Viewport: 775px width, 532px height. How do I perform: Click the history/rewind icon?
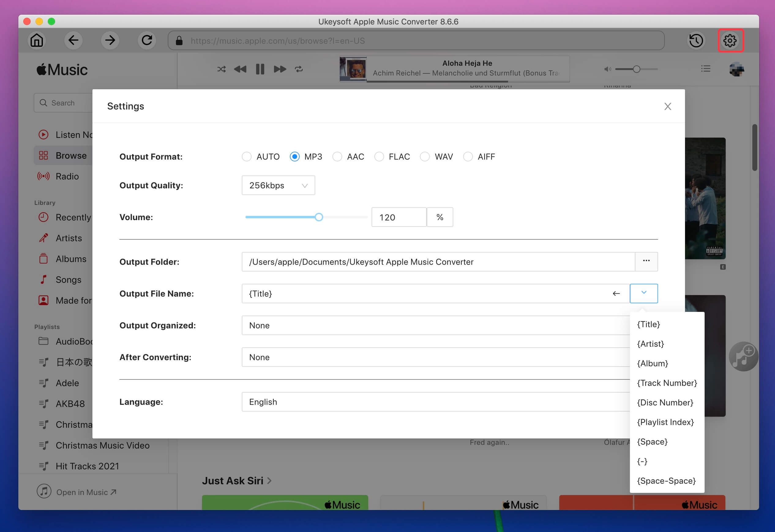697,40
